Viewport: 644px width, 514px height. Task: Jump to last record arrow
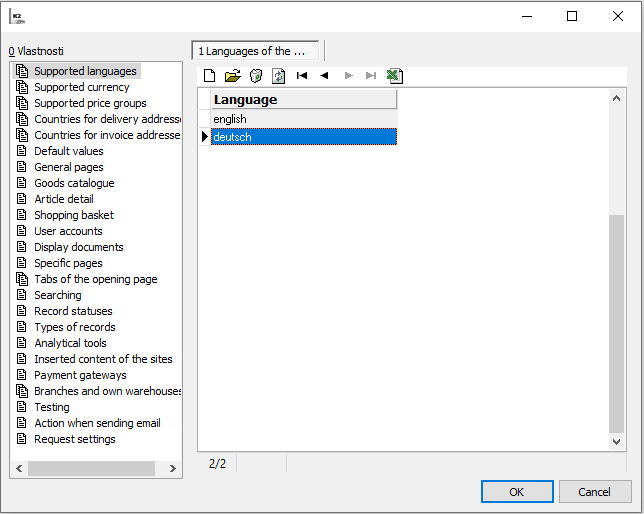(x=371, y=76)
